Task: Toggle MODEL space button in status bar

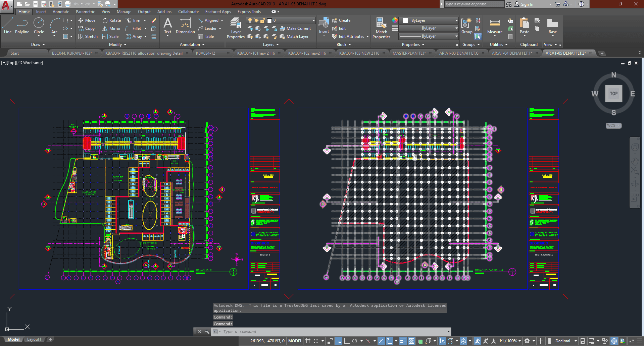Action: click(x=295, y=341)
